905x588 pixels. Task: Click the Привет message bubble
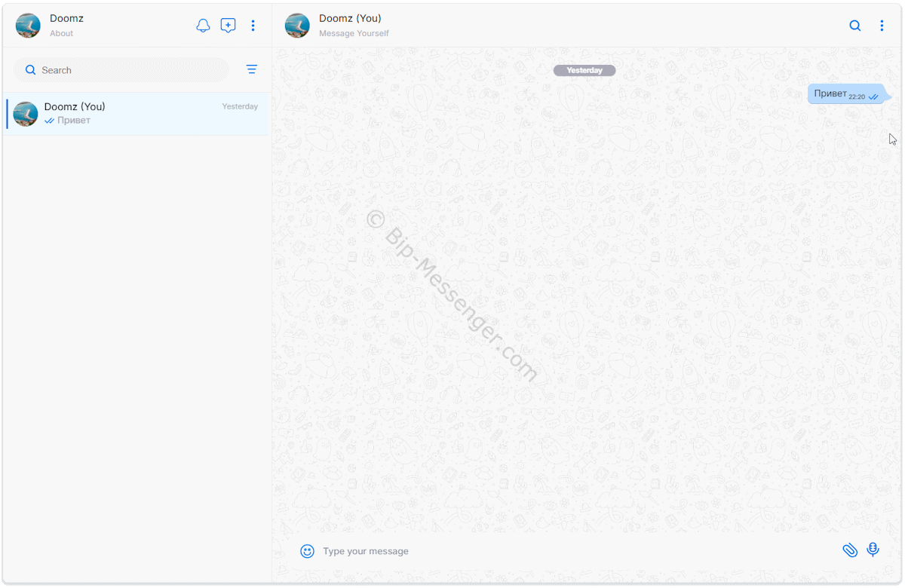(848, 94)
